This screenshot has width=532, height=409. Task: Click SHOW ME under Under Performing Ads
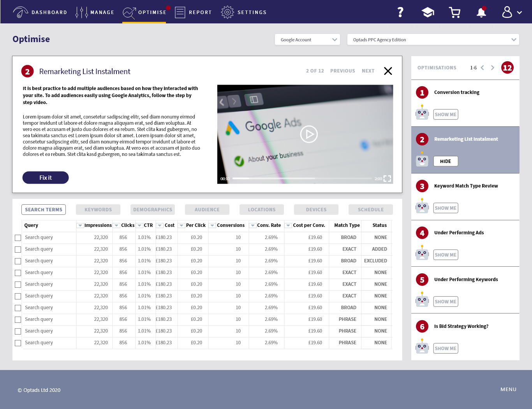(x=446, y=255)
